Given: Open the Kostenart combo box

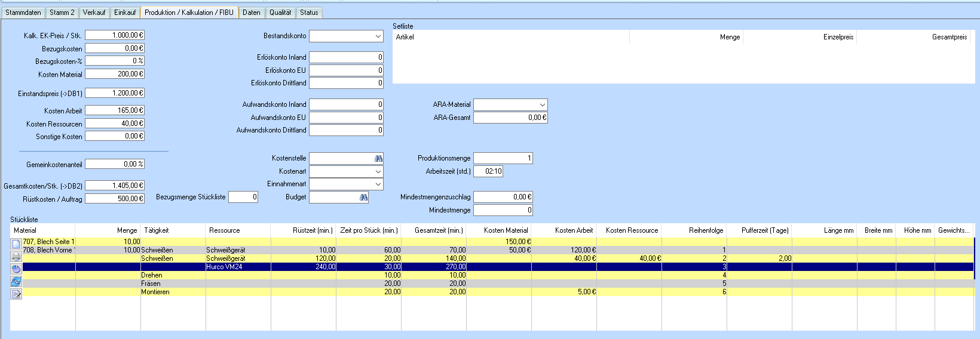Looking at the screenshot, I should point(378,172).
